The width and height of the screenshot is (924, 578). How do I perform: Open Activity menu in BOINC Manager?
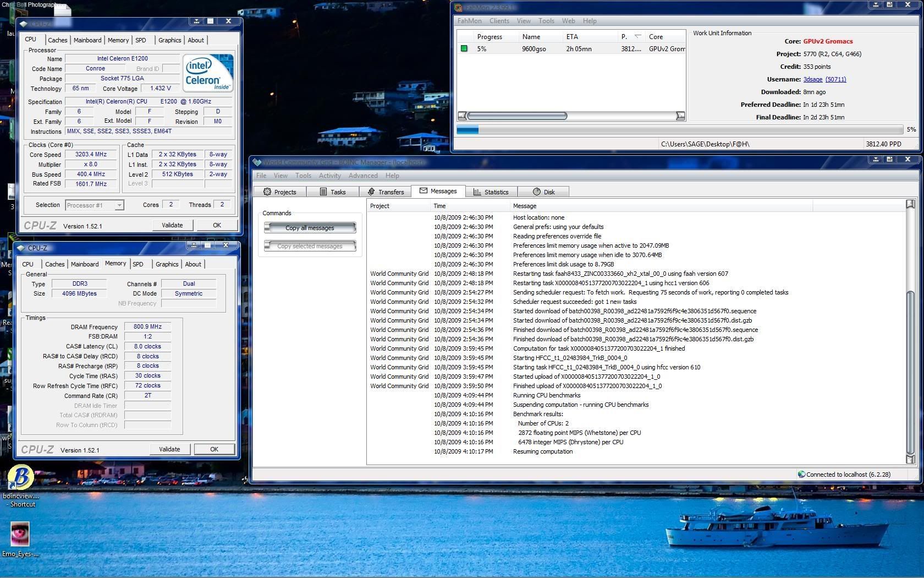click(330, 176)
